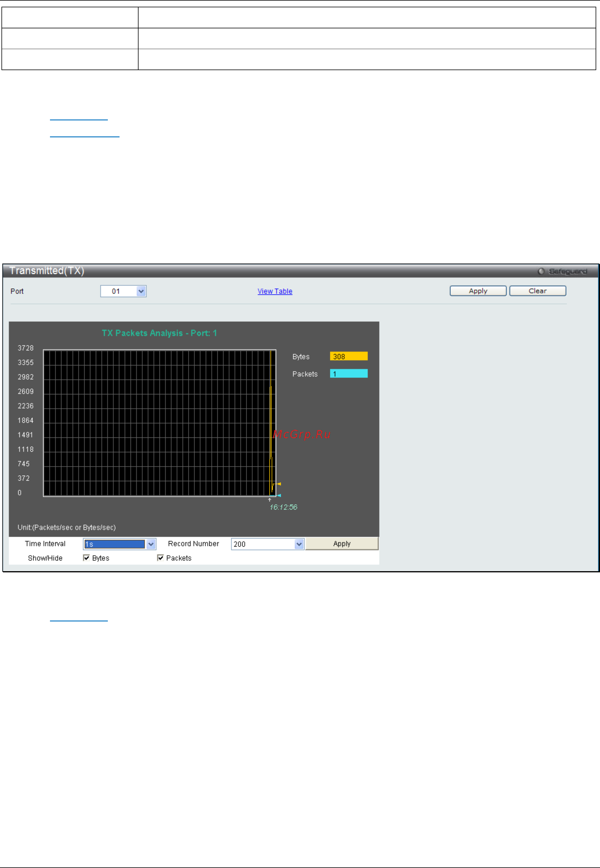Click the TX Packets Analysis - Port: 1 title
The image size is (600, 868).
(159, 333)
